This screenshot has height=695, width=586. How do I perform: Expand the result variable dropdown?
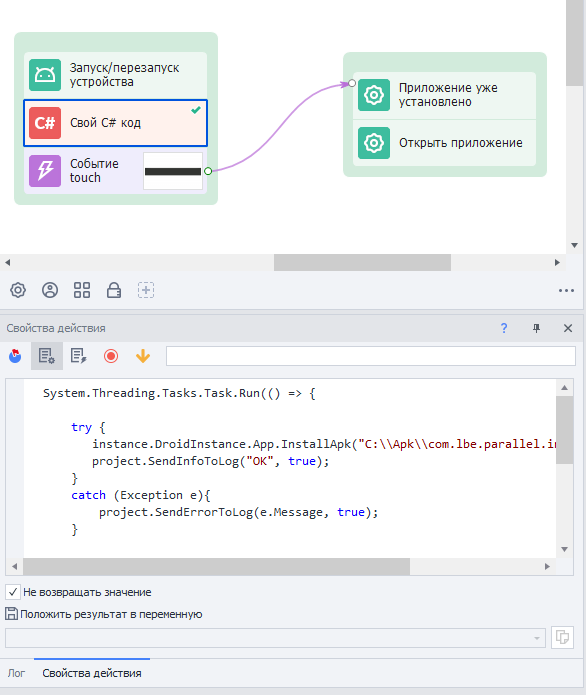537,638
